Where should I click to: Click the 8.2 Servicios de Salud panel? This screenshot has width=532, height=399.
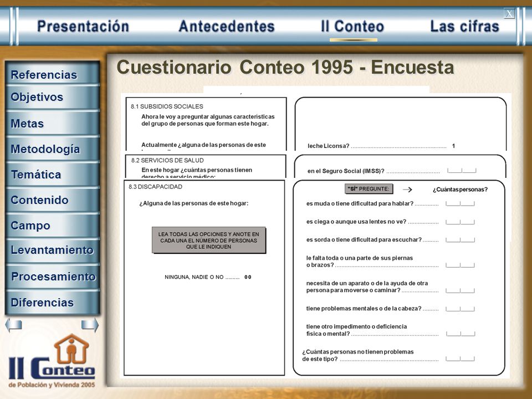tap(206, 166)
